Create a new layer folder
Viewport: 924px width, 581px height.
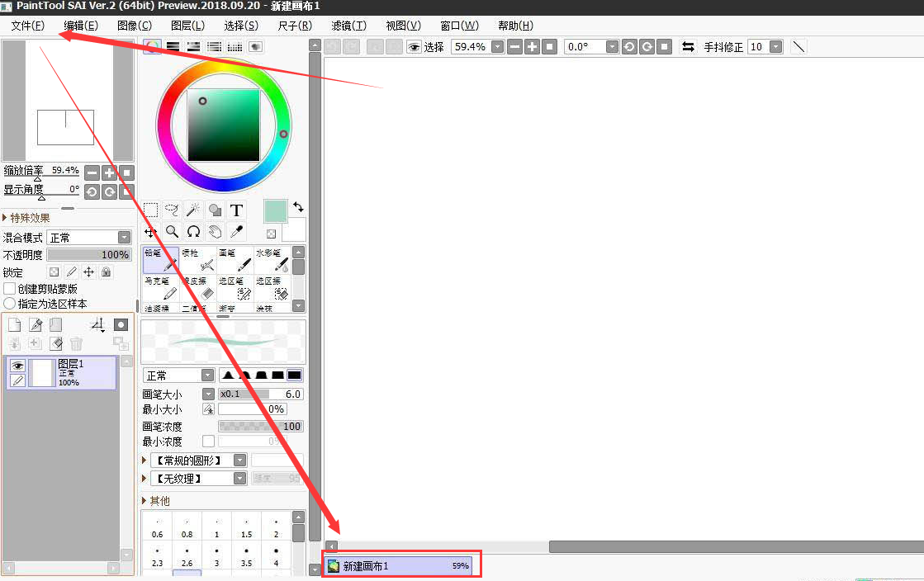tap(55, 324)
